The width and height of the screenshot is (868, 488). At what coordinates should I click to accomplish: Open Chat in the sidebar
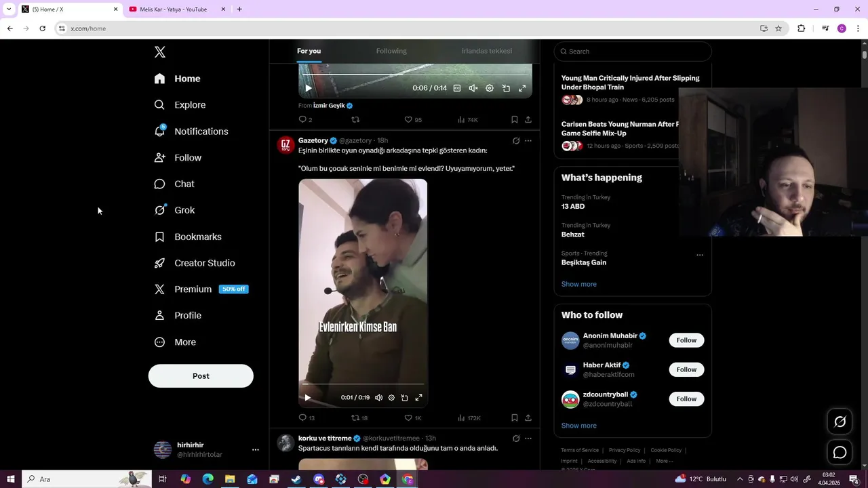[174, 184]
